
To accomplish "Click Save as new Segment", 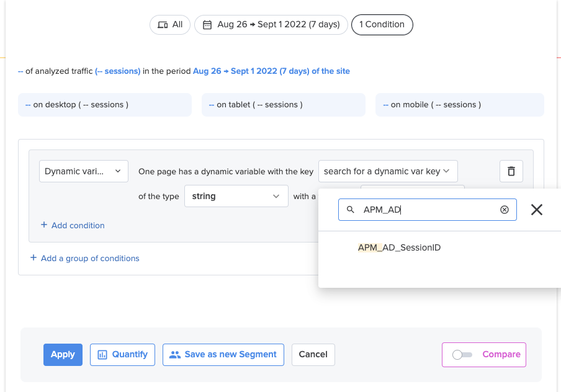I will click(223, 354).
